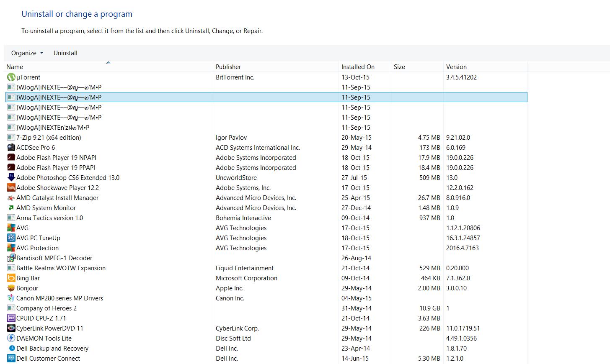This screenshot has width=610, height=364.
Task: Choose Canon MP280 series MP Drivers
Action: [59, 298]
